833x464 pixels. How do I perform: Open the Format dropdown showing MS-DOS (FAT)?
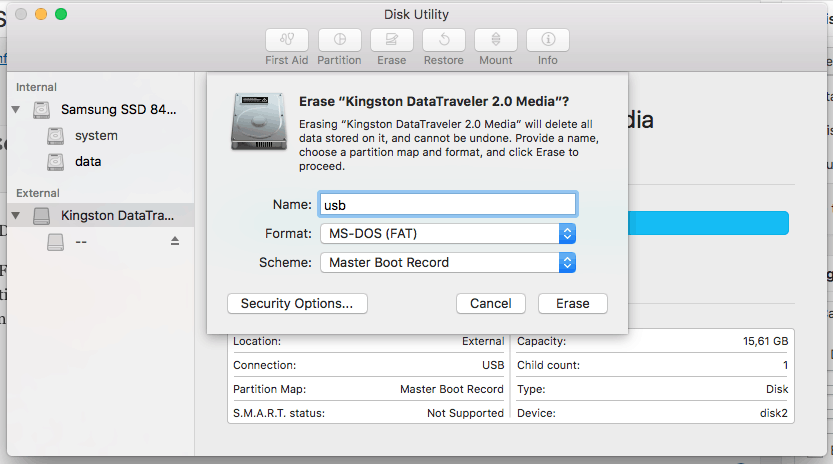pos(448,233)
